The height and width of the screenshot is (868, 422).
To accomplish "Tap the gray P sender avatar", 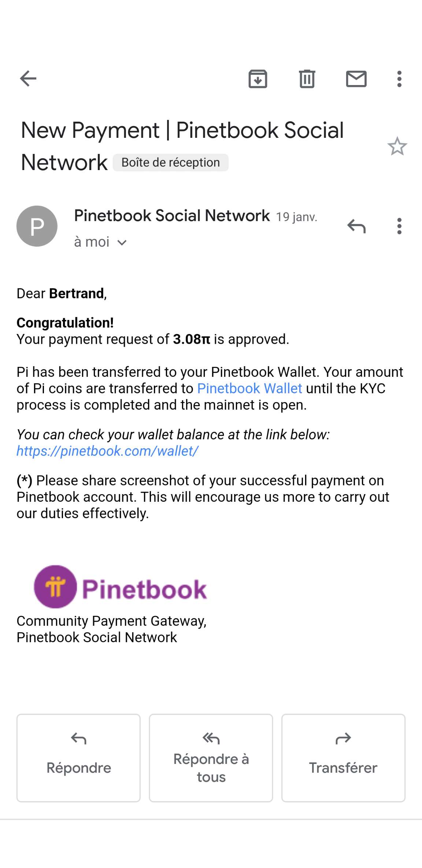I will (37, 226).
